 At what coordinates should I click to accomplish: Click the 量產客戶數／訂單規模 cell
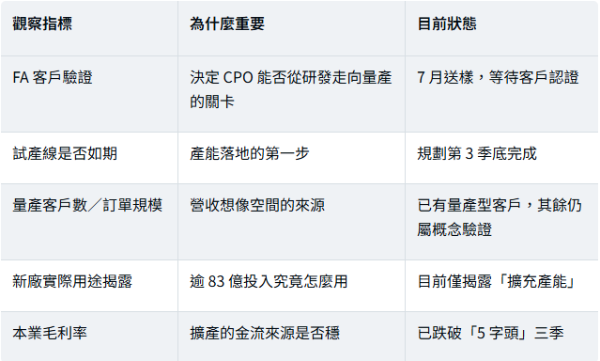[89, 222]
